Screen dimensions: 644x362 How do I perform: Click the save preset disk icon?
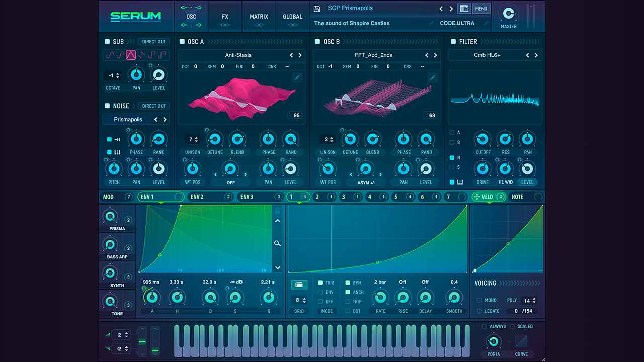(x=316, y=8)
